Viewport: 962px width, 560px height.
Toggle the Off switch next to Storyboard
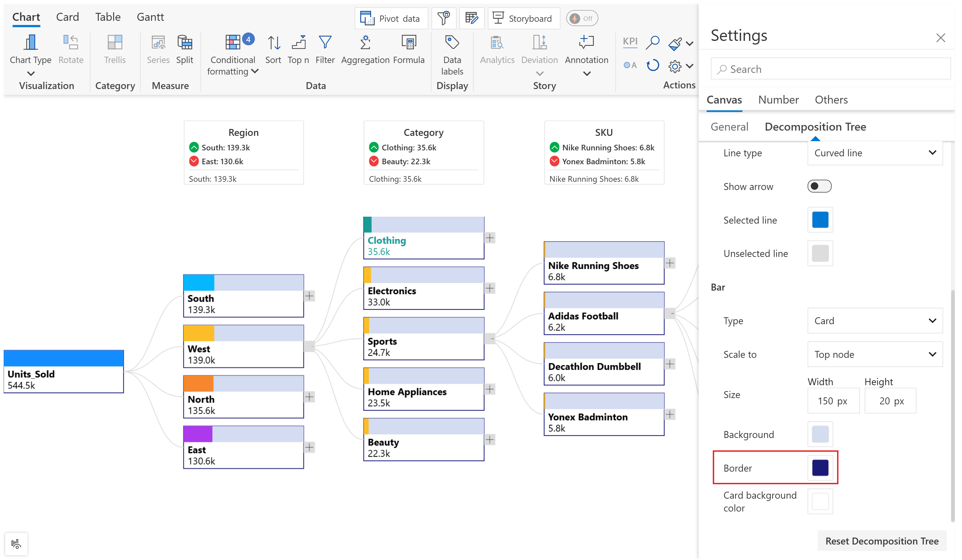(582, 19)
